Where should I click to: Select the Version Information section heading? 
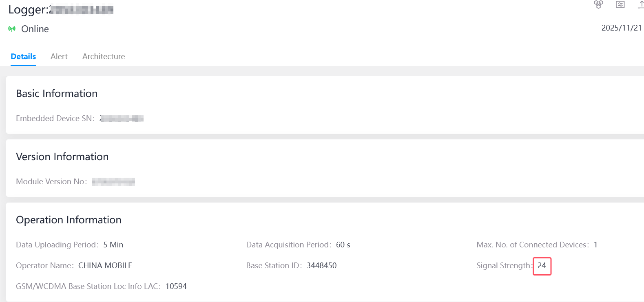tap(62, 157)
